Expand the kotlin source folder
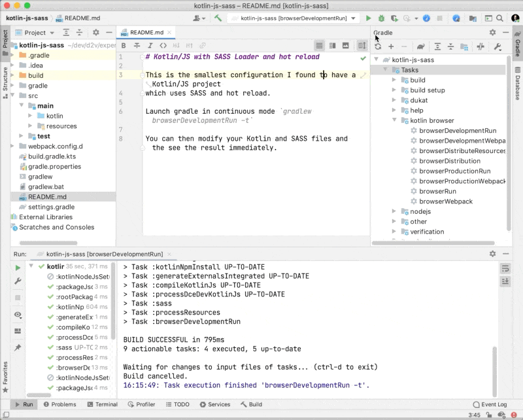The image size is (523, 420). click(x=30, y=116)
